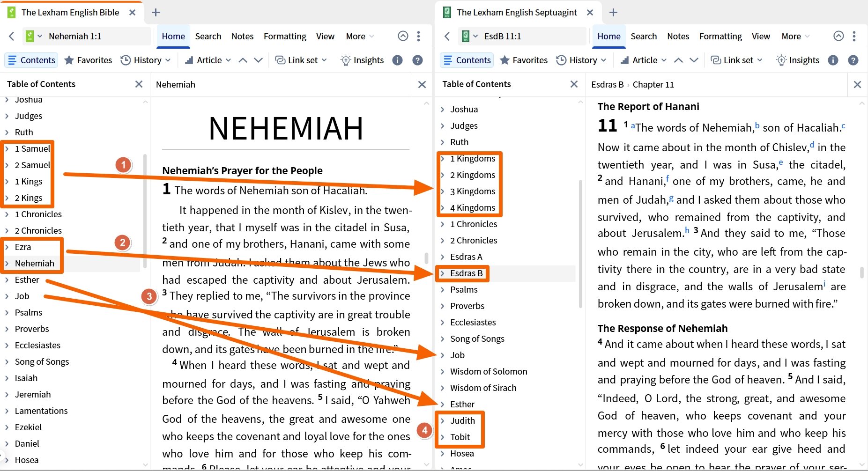
Task: Open kebab menu in Septuagint panel
Action: pos(854,36)
